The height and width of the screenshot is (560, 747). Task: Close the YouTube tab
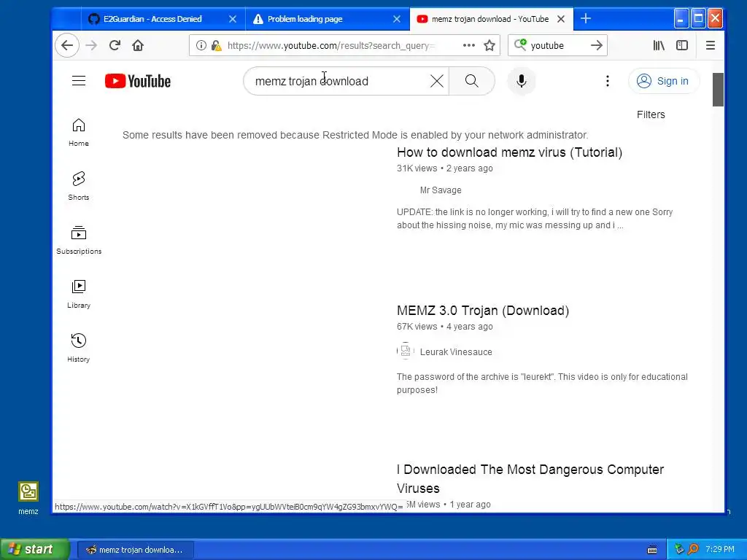point(561,19)
